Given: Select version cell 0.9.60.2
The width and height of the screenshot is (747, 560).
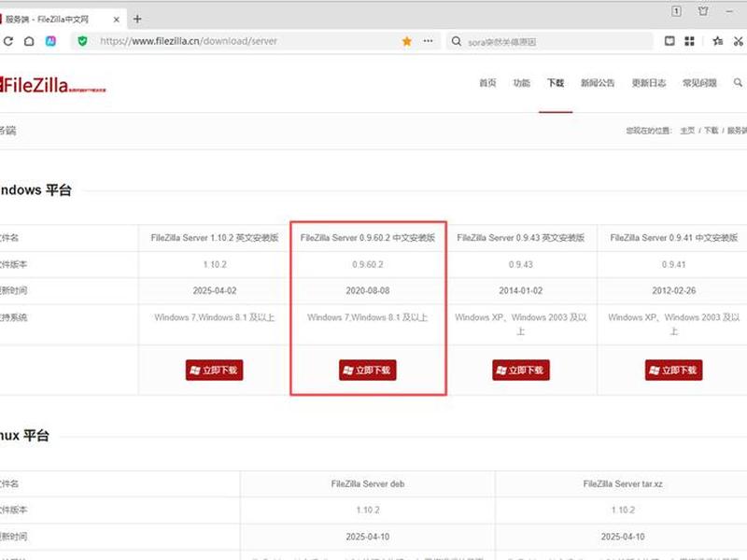Looking at the screenshot, I should coord(367,264).
